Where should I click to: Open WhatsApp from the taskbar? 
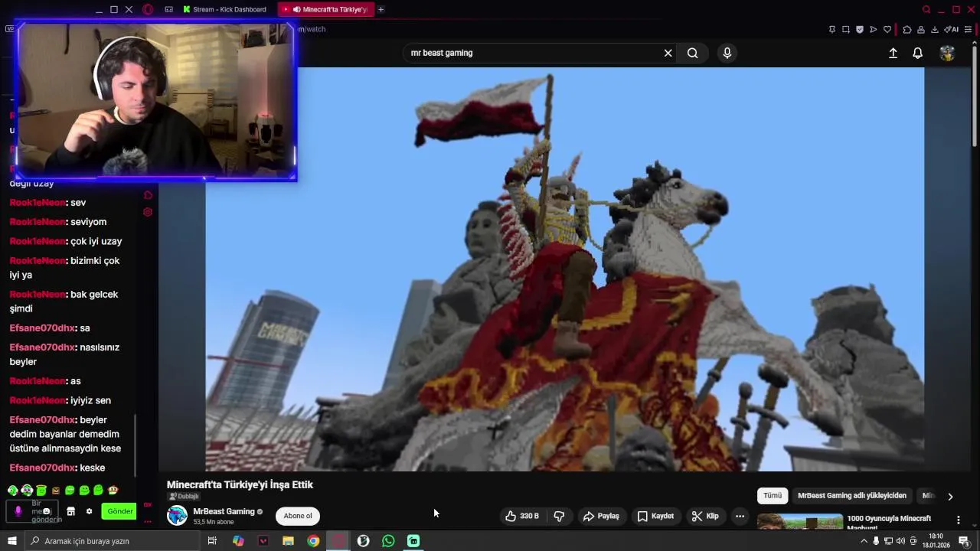388,541
